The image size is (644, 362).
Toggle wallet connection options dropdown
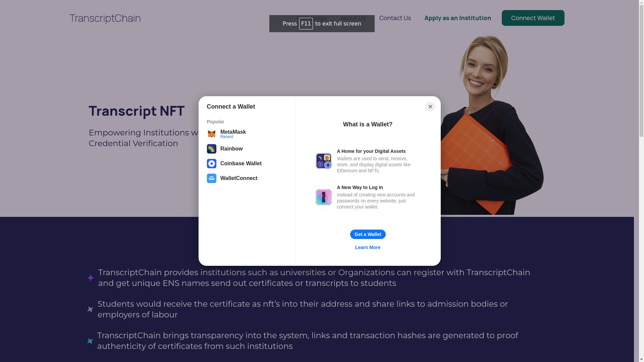(x=533, y=18)
